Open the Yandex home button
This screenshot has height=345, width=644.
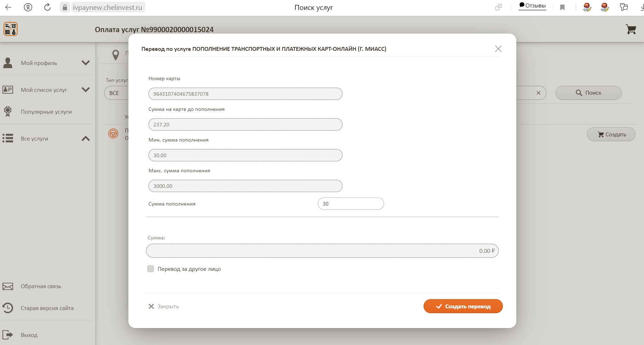click(28, 7)
